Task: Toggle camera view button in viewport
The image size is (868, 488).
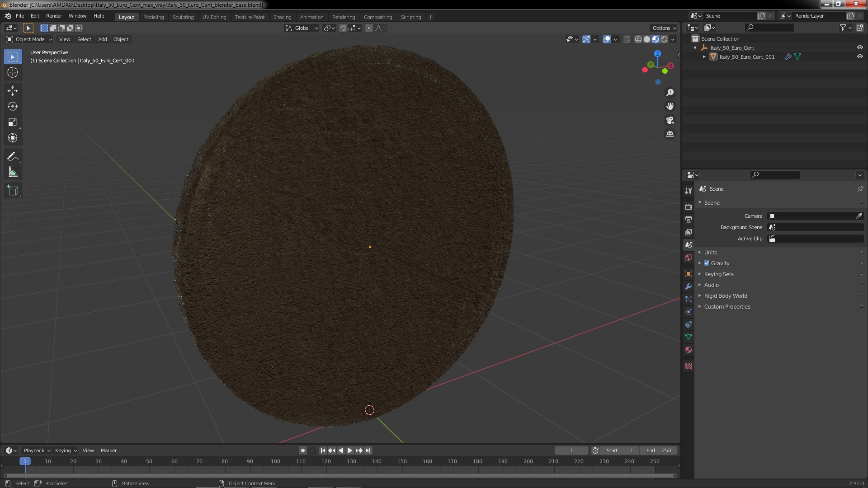Action: coord(670,120)
